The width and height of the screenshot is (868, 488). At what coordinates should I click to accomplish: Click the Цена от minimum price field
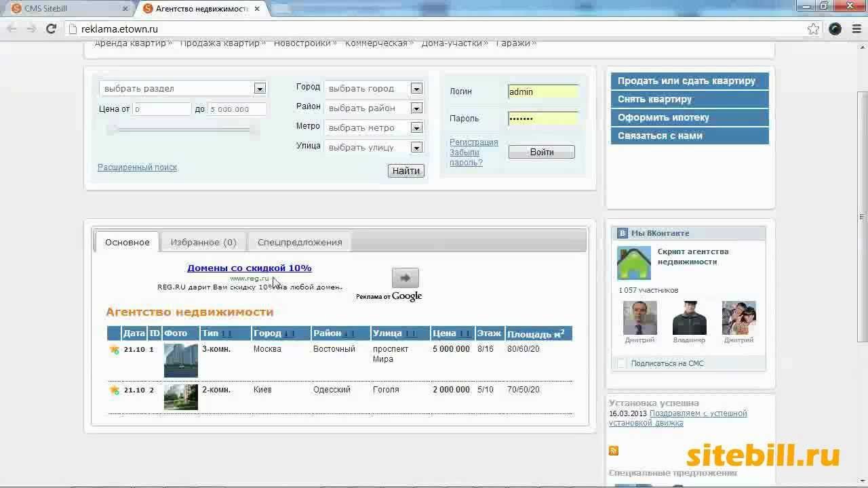pos(162,109)
